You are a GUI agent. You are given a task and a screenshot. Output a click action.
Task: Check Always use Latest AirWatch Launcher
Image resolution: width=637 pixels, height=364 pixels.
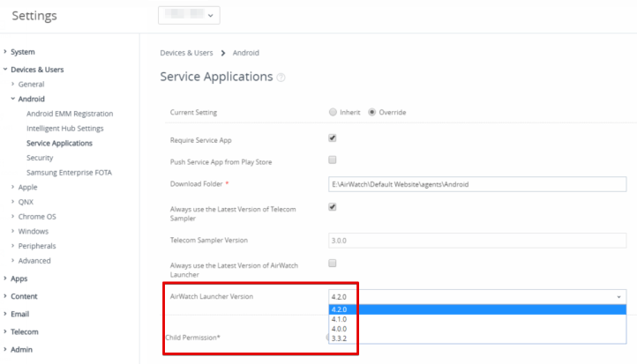pos(333,264)
